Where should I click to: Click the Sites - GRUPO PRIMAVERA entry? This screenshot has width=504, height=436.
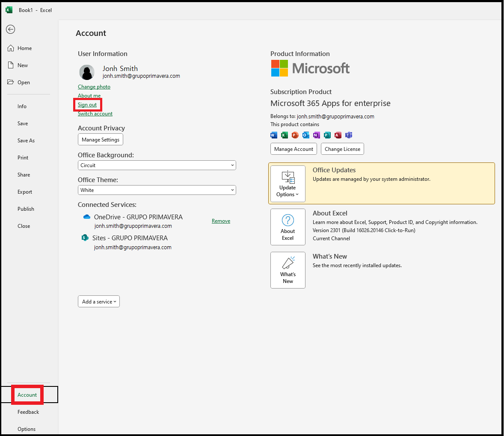click(130, 238)
